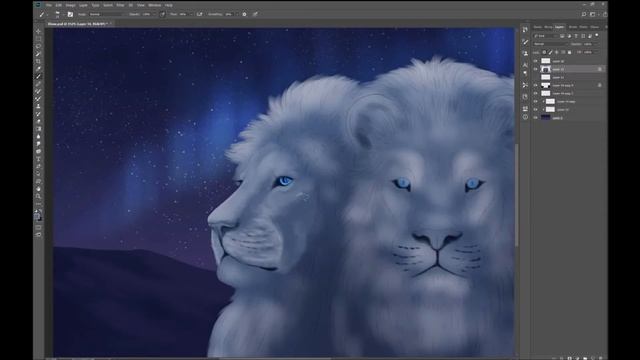Screen dimensions: 640x360
Task: Open the tool preset picker dropdown
Action: pyautogui.click(x=43, y=14)
